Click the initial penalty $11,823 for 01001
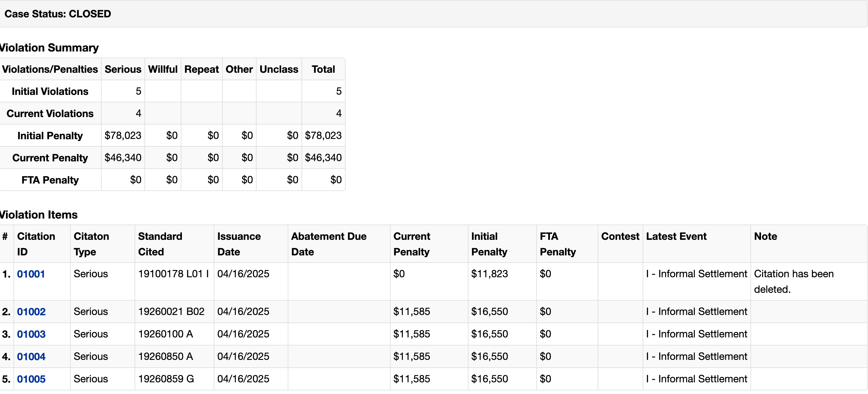This screenshot has height=394, width=868. click(489, 274)
